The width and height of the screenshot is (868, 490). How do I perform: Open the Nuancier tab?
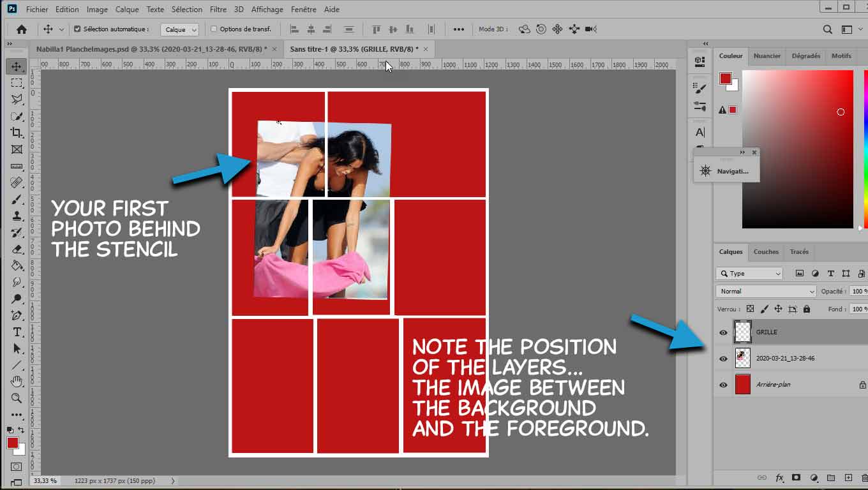coord(767,56)
